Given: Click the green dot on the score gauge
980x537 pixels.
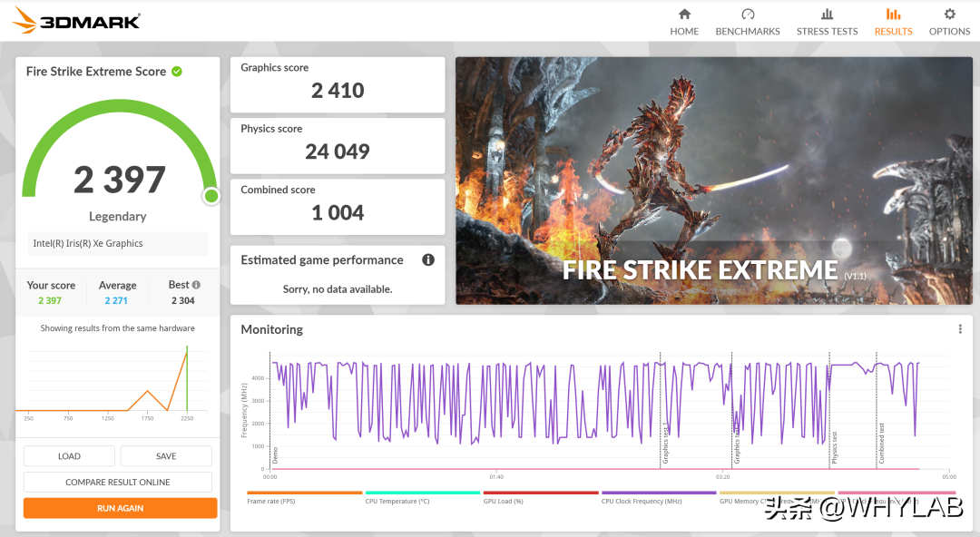Looking at the screenshot, I should click(211, 196).
